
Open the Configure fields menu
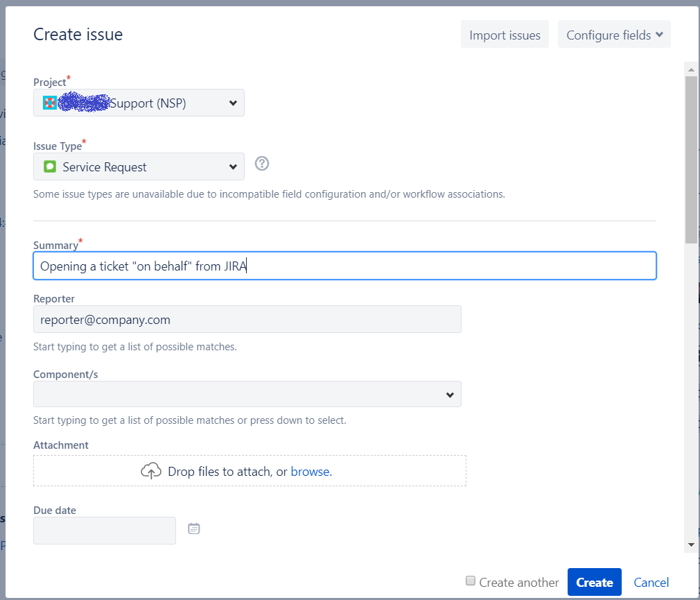pyautogui.click(x=614, y=35)
